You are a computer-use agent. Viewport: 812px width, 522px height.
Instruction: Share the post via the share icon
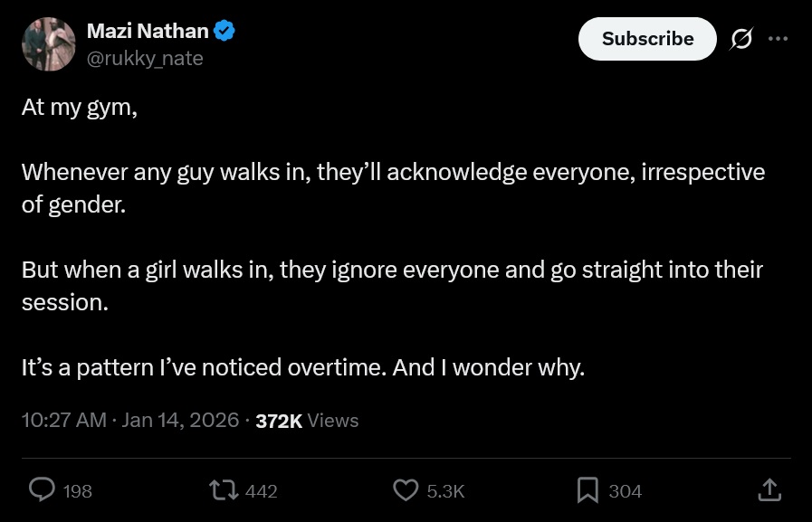(769, 490)
